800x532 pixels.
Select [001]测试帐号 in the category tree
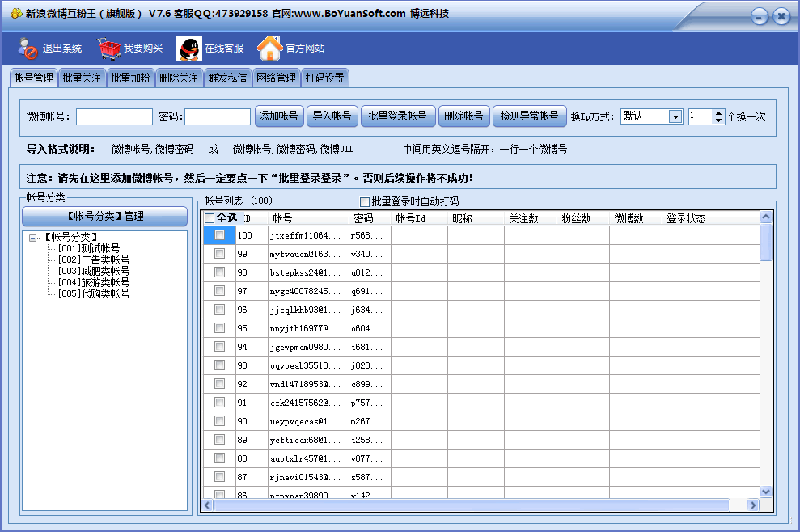coord(89,248)
